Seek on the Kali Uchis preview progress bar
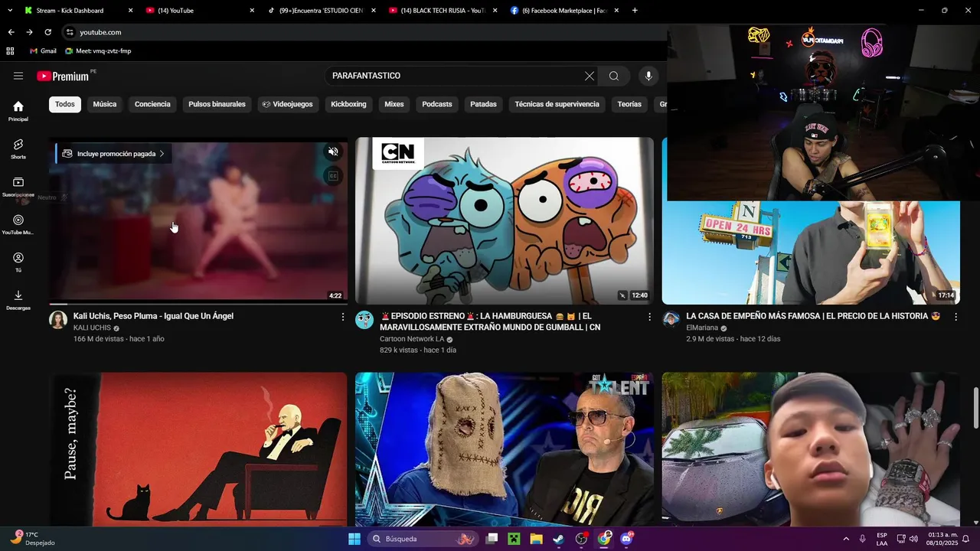 [x=198, y=304]
